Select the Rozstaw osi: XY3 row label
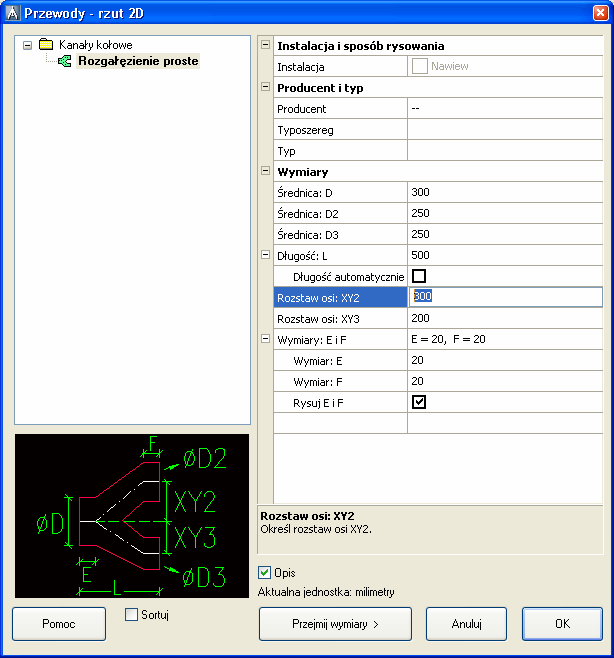 tap(318, 319)
